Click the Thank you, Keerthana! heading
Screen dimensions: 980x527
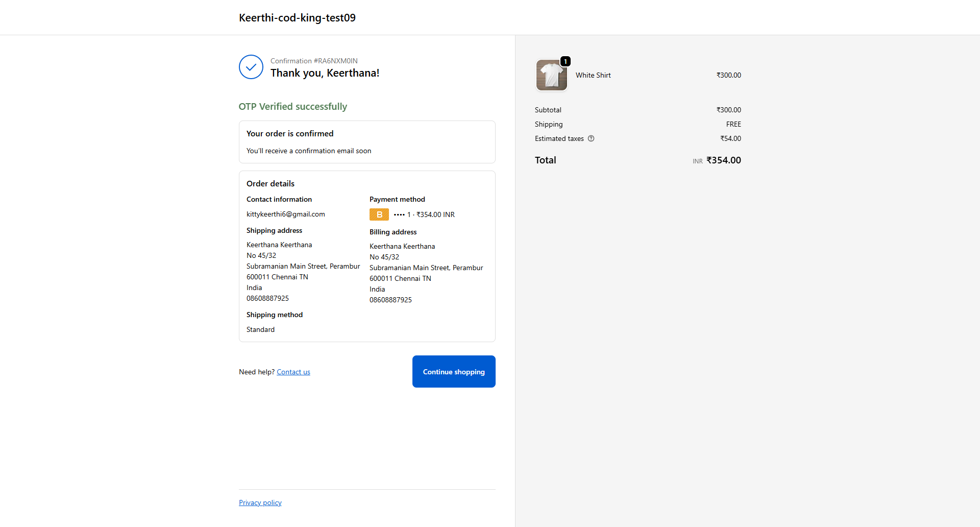point(325,73)
